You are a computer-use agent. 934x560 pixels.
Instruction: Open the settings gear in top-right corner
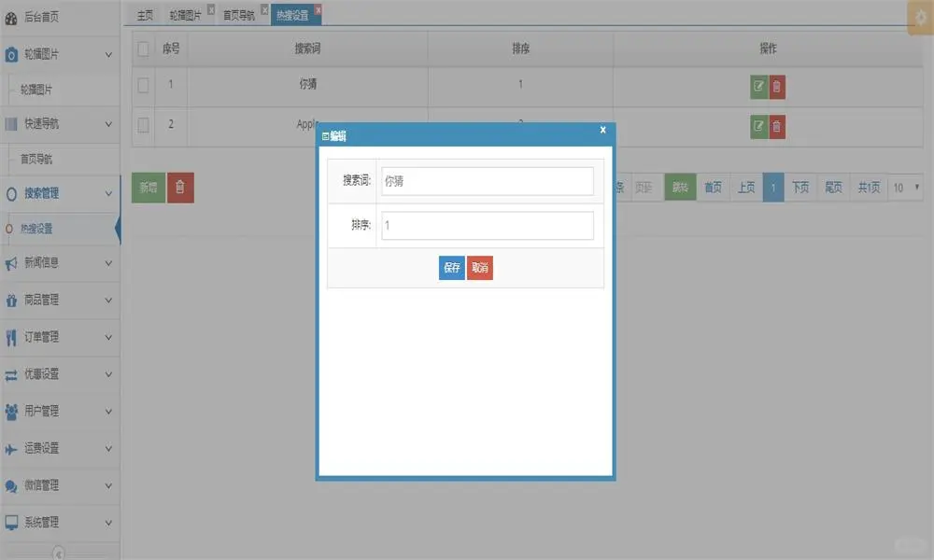pyautogui.click(x=920, y=18)
